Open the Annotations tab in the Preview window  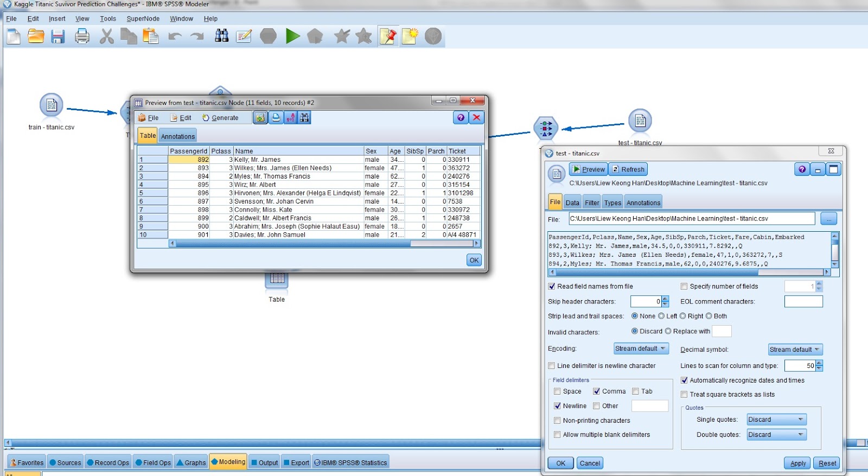click(177, 136)
